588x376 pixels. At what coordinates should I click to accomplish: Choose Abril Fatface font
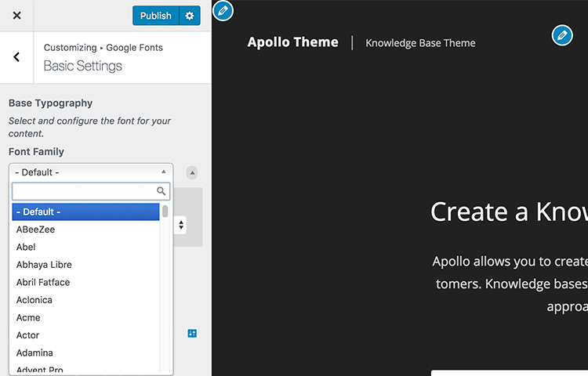click(85, 282)
